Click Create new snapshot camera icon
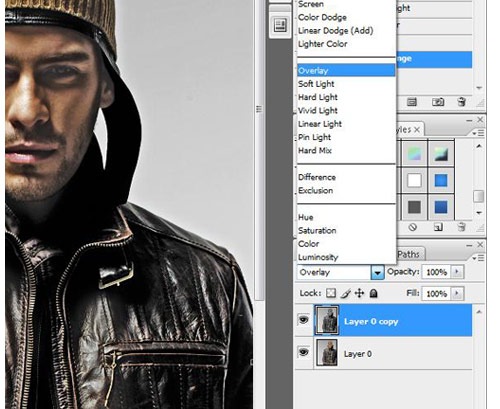Screen dimensions: 500x409 pos(438,102)
